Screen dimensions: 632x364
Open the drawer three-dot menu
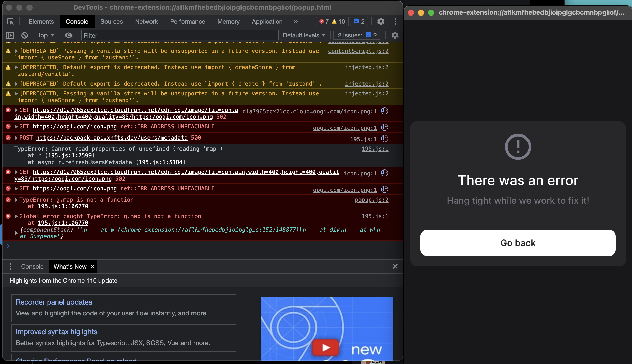[x=10, y=267]
